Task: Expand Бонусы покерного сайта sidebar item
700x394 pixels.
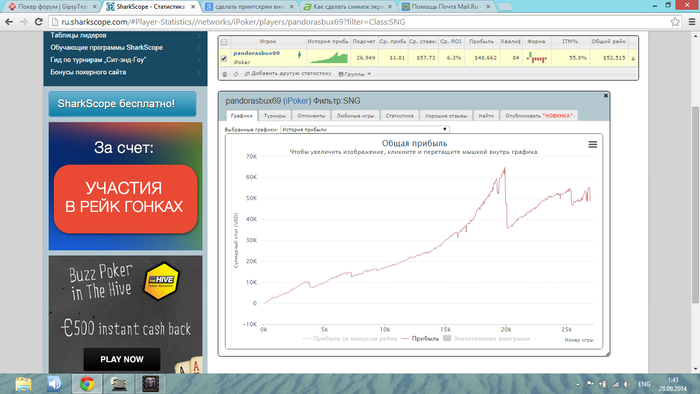Action: [125, 72]
